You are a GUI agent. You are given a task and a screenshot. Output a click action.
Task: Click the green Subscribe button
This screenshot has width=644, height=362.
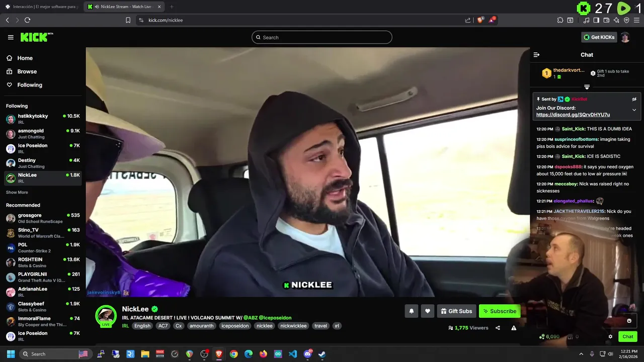click(x=500, y=311)
